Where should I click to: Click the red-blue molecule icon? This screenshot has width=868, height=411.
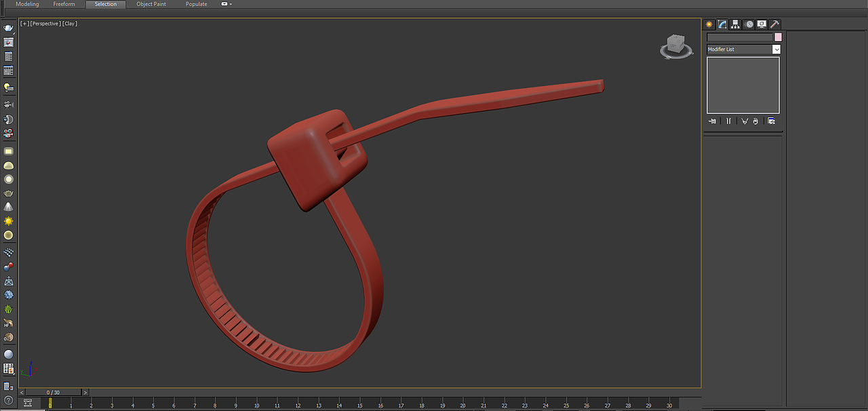(8, 267)
